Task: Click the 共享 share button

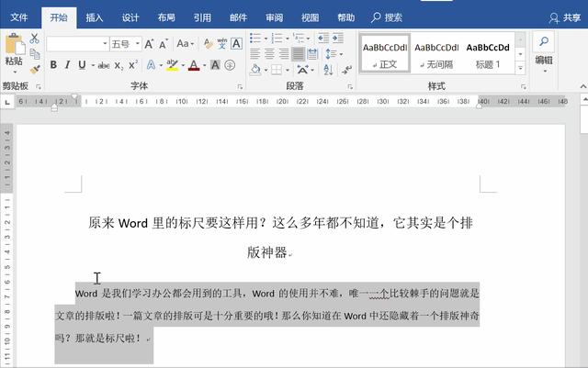Action: coord(564,17)
